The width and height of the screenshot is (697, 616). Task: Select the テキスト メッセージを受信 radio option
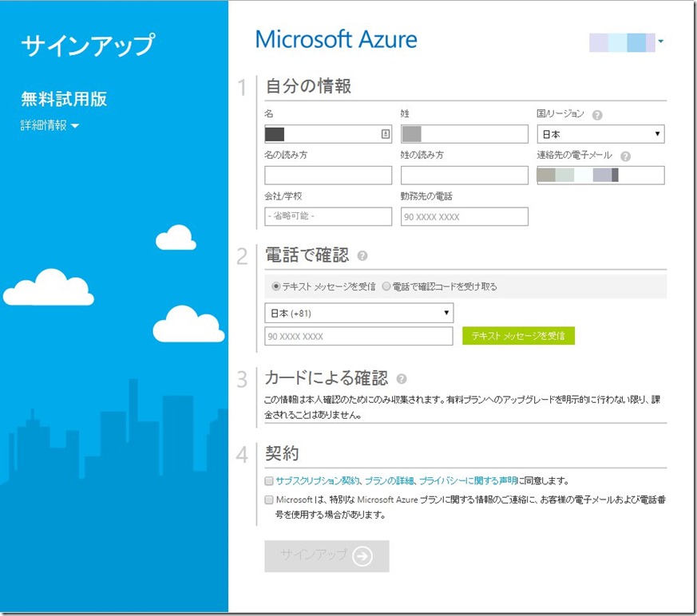point(275,286)
